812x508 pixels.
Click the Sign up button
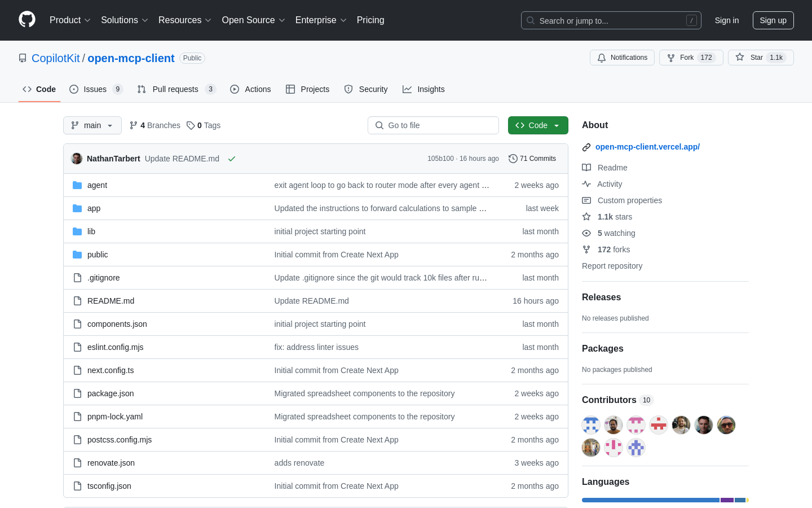tap(773, 20)
